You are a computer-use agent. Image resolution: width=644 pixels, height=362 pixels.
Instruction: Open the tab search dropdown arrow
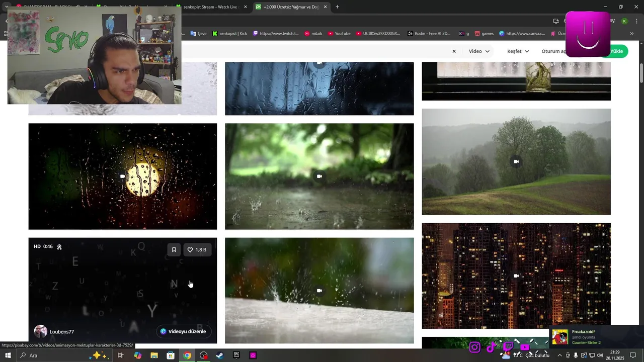[x=7, y=7]
